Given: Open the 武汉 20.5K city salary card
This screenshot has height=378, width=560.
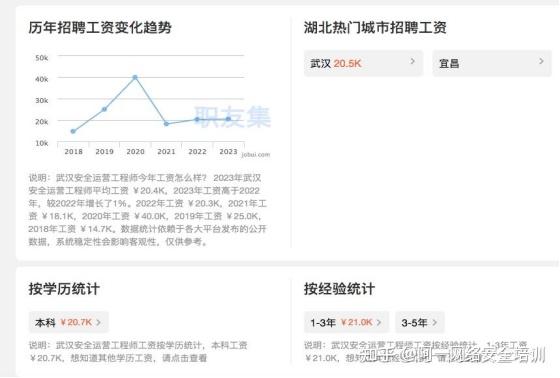Looking at the screenshot, I should (364, 63).
